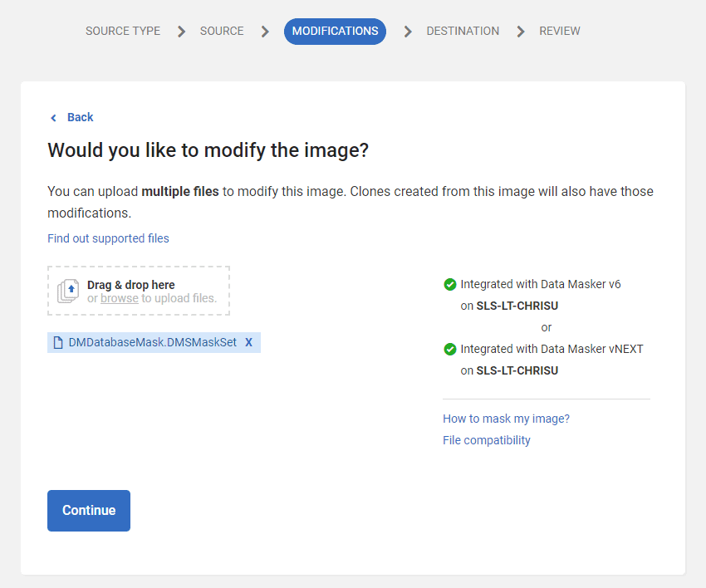Viewport: 706px width, 588px height.
Task: Click the file icon beside DMDatabaseMask.DMSMaskSet
Action: click(x=58, y=342)
